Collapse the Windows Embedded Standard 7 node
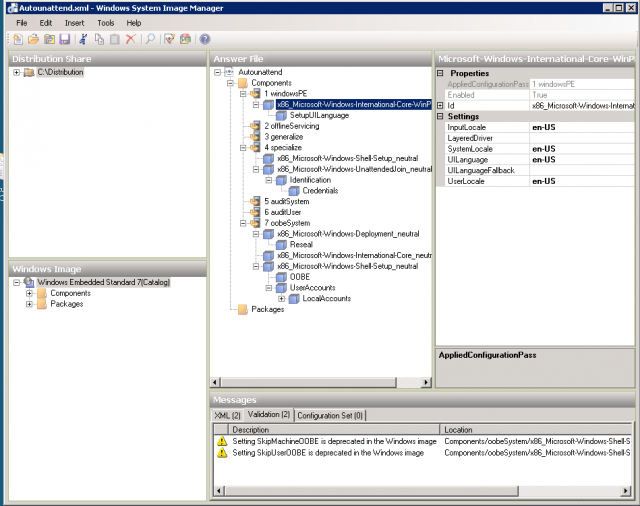Viewport: 640px width, 506px height. pos(16,282)
